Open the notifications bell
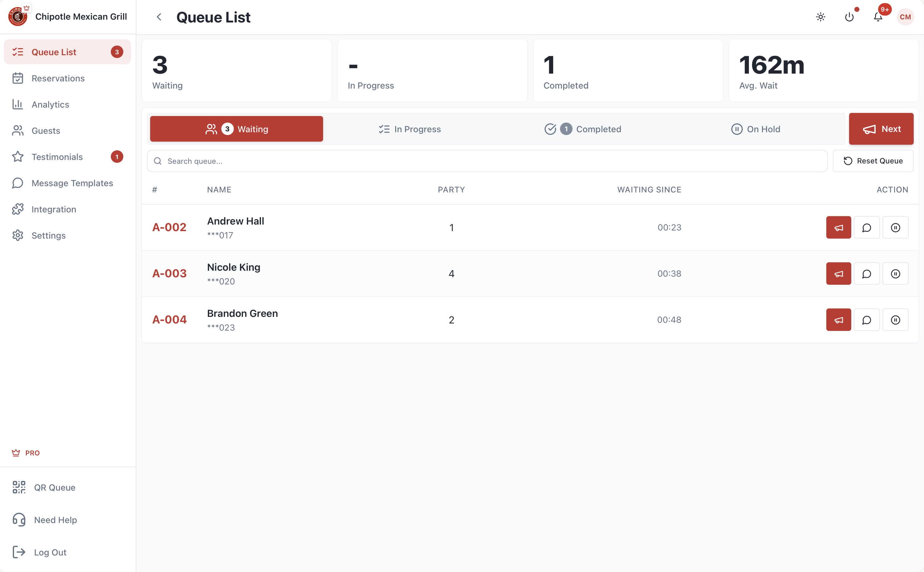The height and width of the screenshot is (572, 924). 878,17
